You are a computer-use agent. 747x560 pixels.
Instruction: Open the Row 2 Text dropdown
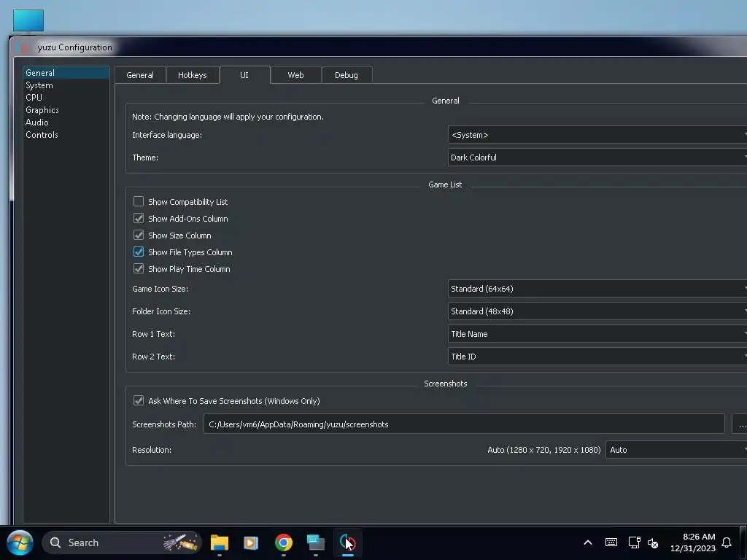tap(597, 356)
